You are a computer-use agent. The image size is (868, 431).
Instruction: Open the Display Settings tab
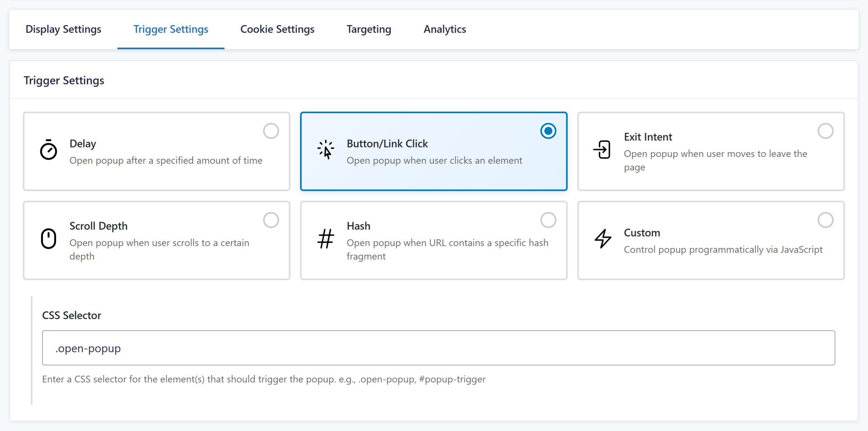(63, 29)
